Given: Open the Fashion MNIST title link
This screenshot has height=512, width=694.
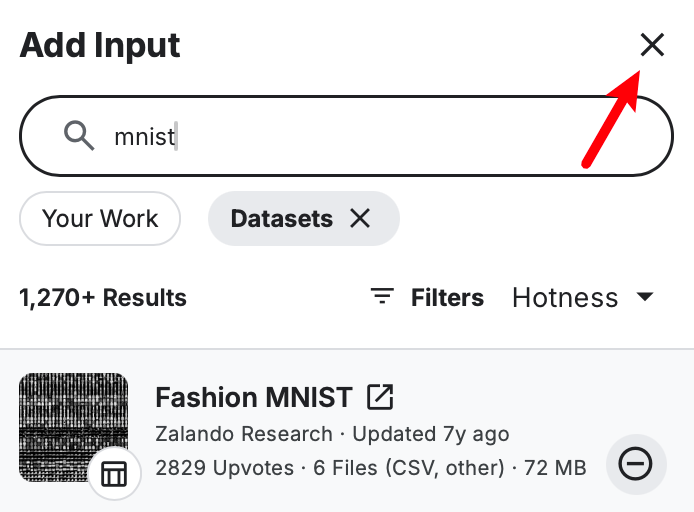Looking at the screenshot, I should [254, 397].
